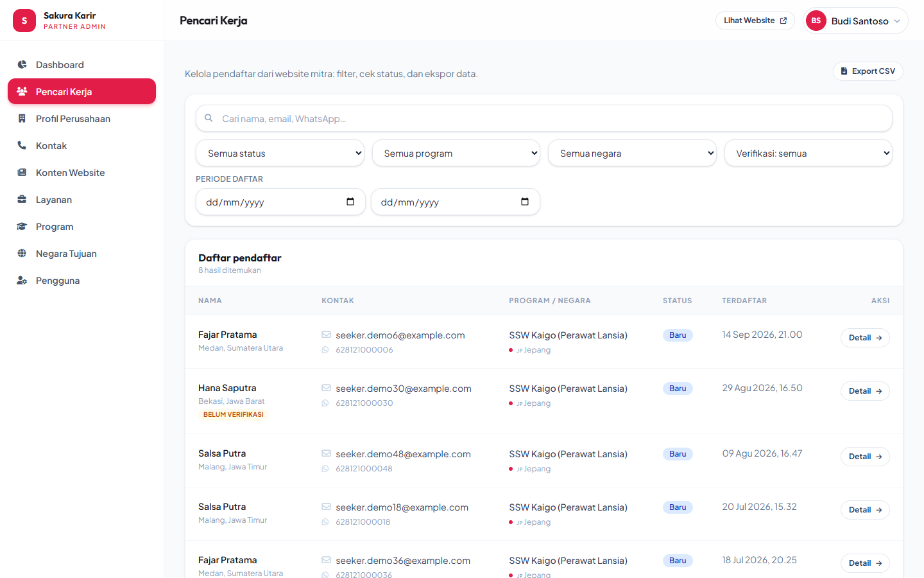Click the WhatsApp icon next to 628121000030
The height and width of the screenshot is (578, 924).
point(325,403)
